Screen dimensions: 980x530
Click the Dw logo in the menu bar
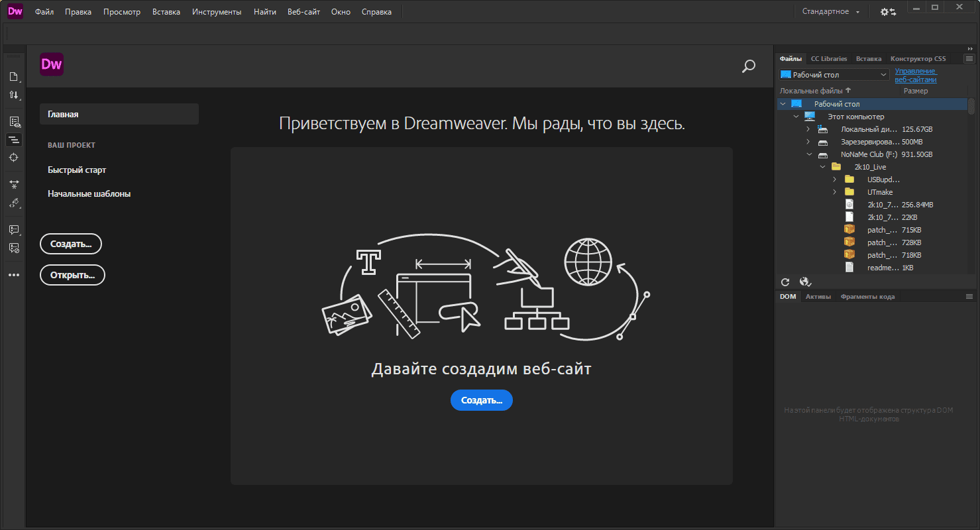(x=15, y=11)
